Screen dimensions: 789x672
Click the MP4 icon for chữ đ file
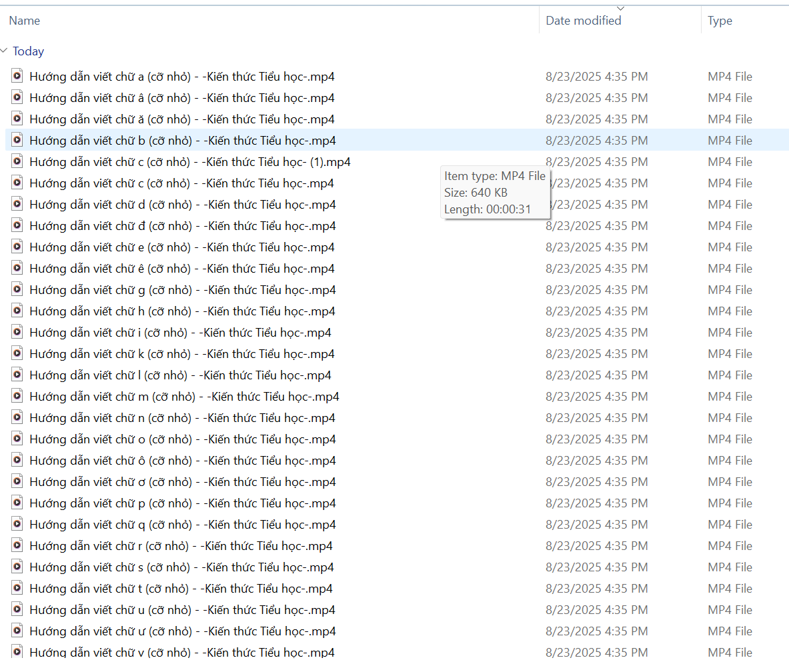click(17, 225)
